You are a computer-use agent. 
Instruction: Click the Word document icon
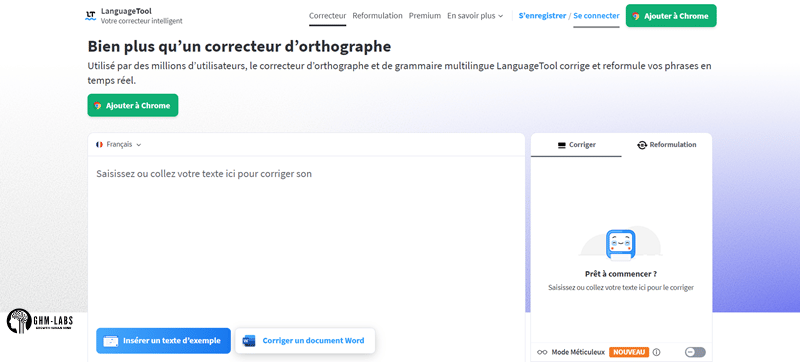coord(249,341)
